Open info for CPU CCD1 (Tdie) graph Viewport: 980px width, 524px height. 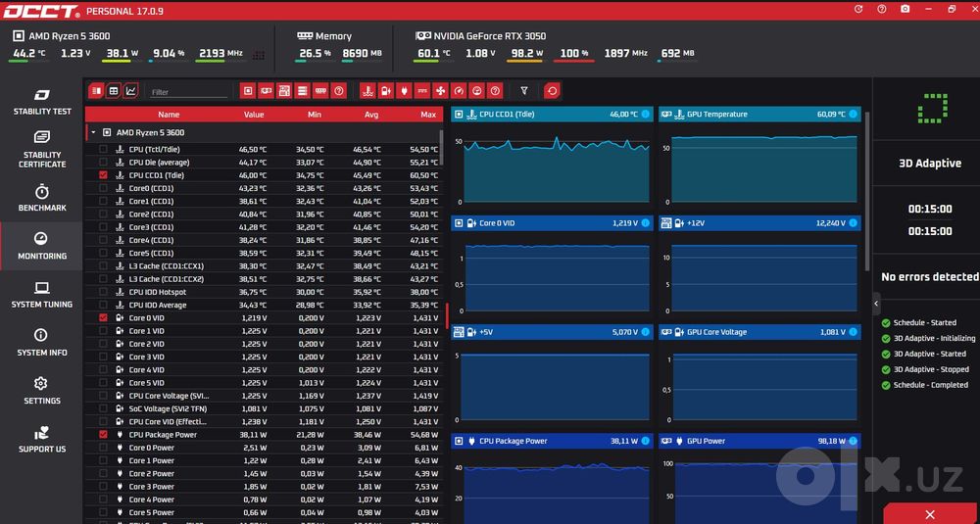point(646,115)
